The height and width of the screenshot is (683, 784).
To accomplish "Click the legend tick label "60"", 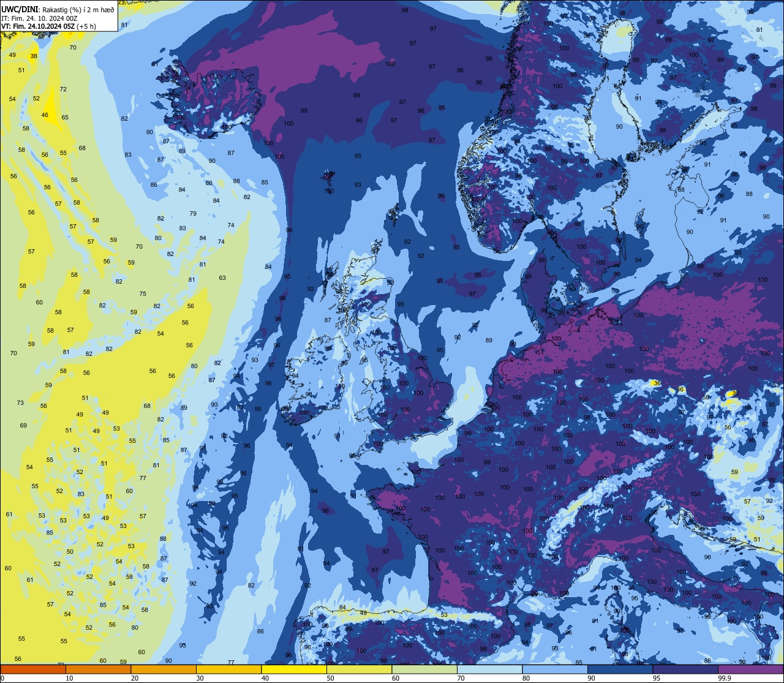I will tap(396, 678).
